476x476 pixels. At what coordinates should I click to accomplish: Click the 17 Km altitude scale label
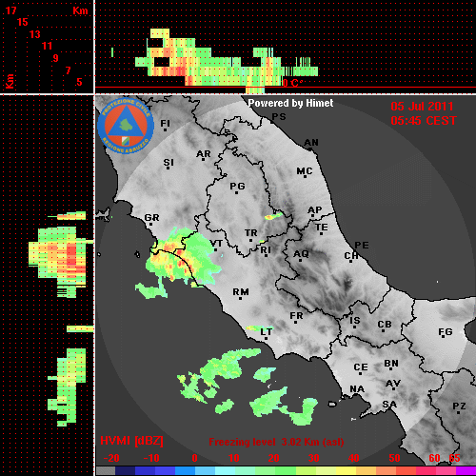click(10, 10)
